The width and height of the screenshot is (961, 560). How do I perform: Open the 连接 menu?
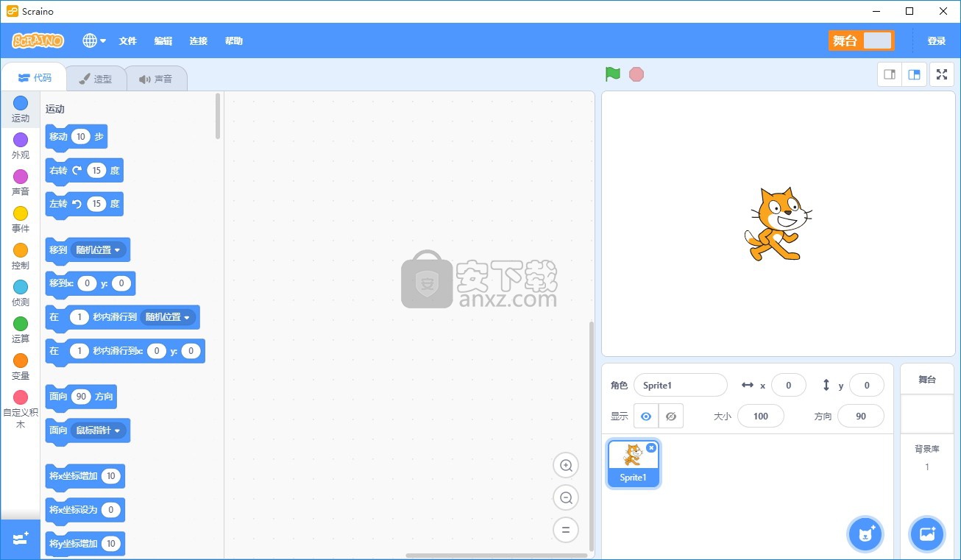tap(199, 41)
